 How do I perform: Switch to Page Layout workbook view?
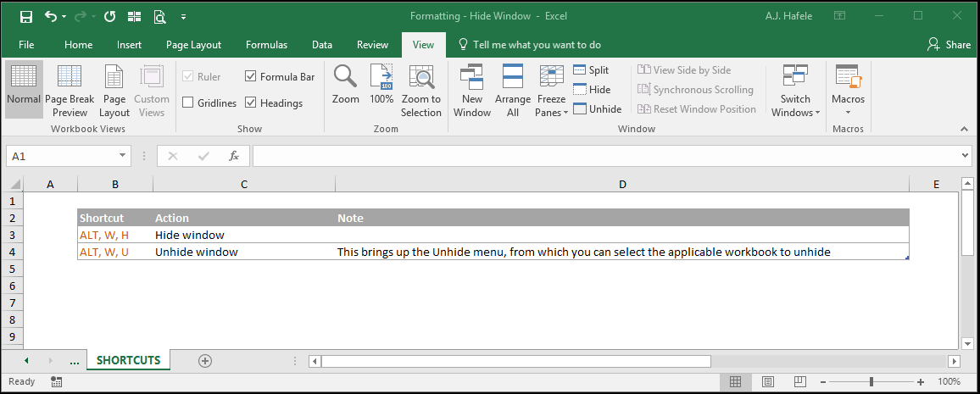coord(114,91)
